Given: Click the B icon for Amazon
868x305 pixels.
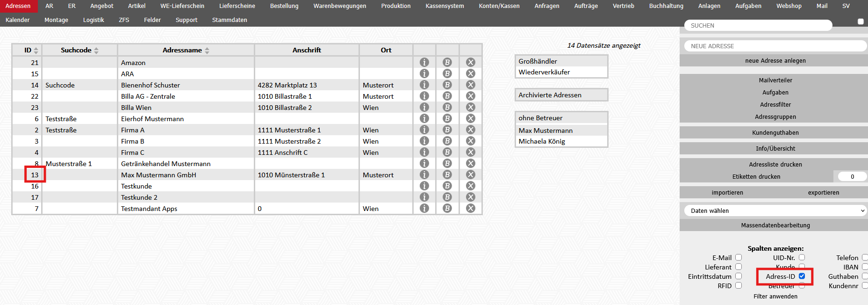Looking at the screenshot, I should [x=447, y=62].
